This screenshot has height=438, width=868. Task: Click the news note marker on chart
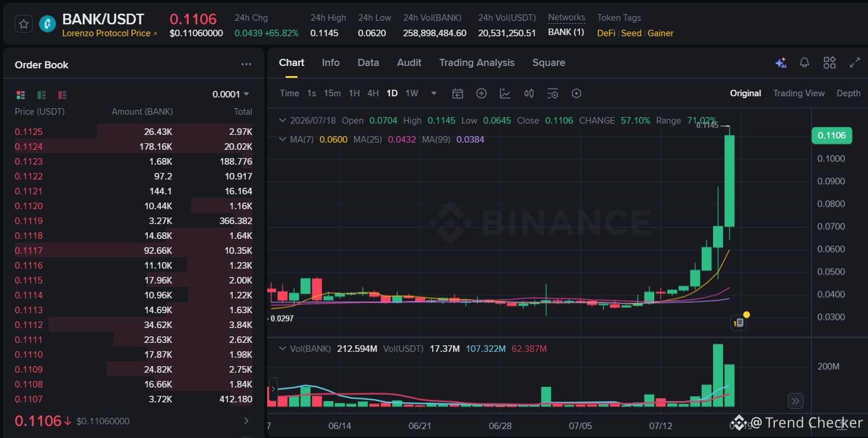pyautogui.click(x=740, y=322)
